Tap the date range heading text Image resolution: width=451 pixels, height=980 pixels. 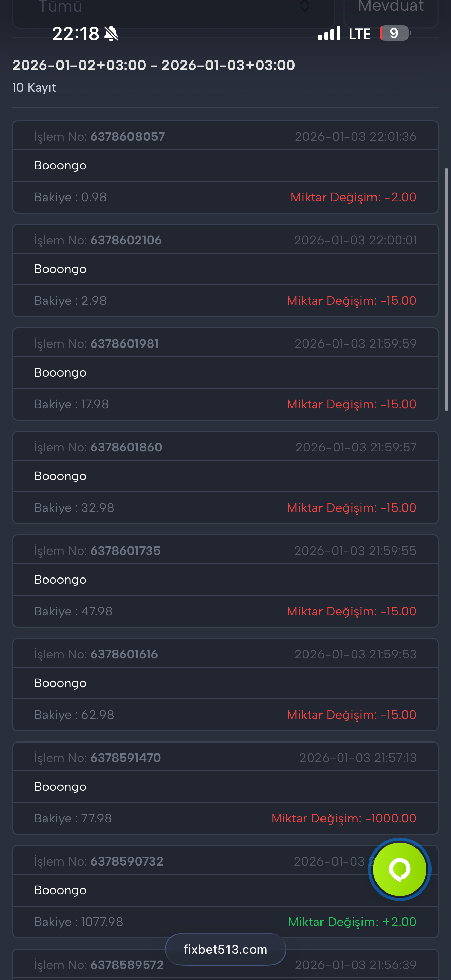pyautogui.click(x=154, y=65)
